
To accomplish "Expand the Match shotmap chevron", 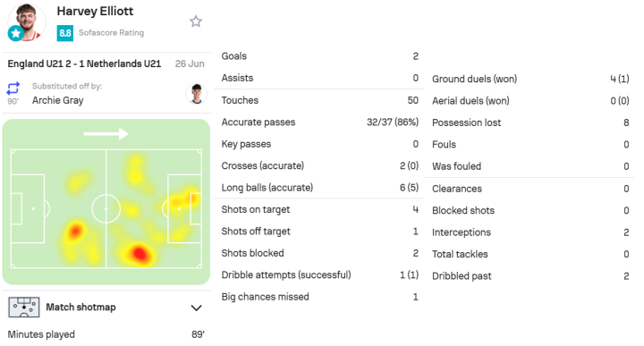I will 196,308.
